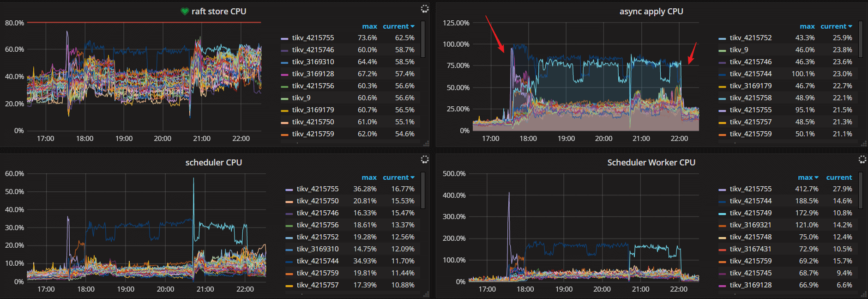Toggle tikv_4215744 series in async apply CPU legend
Screen dimensions: 868x299
(x=750, y=74)
